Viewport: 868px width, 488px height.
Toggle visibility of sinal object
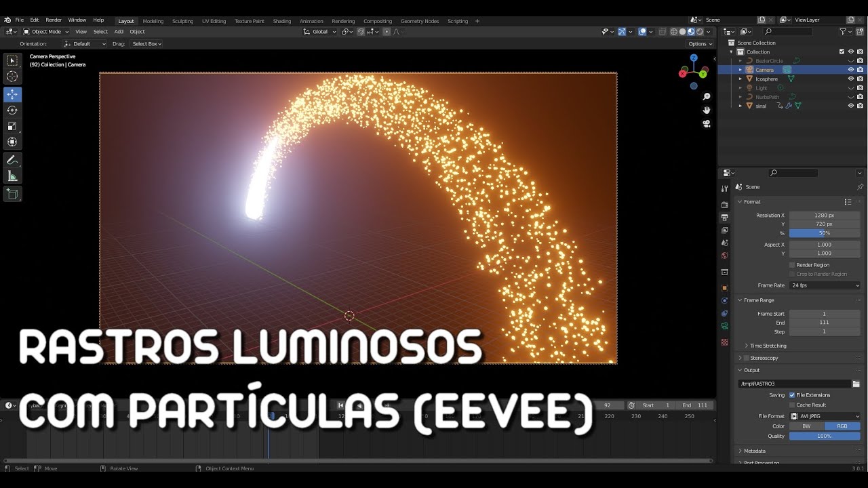click(851, 106)
